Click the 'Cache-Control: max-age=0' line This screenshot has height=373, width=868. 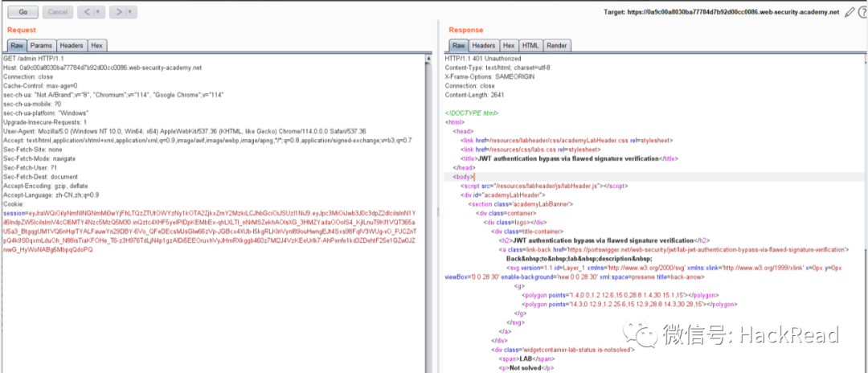click(x=40, y=86)
